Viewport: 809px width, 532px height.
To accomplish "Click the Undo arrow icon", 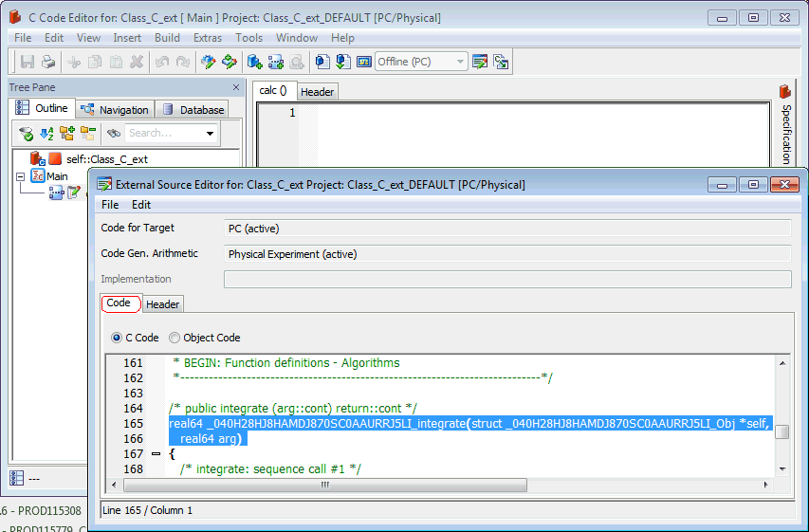I will (162, 63).
